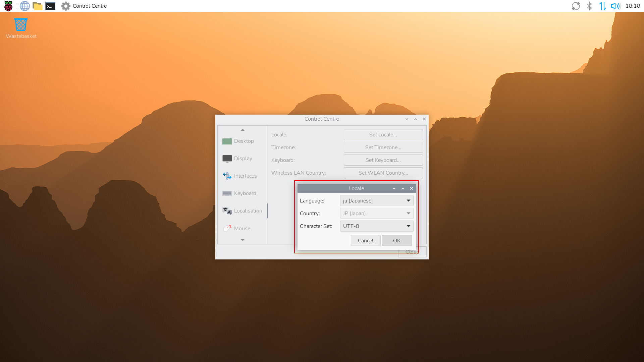Open the file manager folder icon
644x362 pixels.
[x=37, y=6]
